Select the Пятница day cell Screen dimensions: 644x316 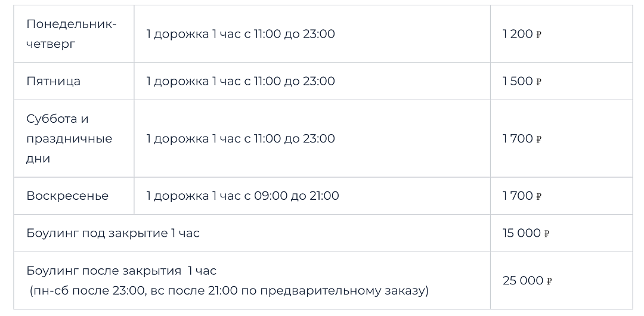[x=54, y=81]
